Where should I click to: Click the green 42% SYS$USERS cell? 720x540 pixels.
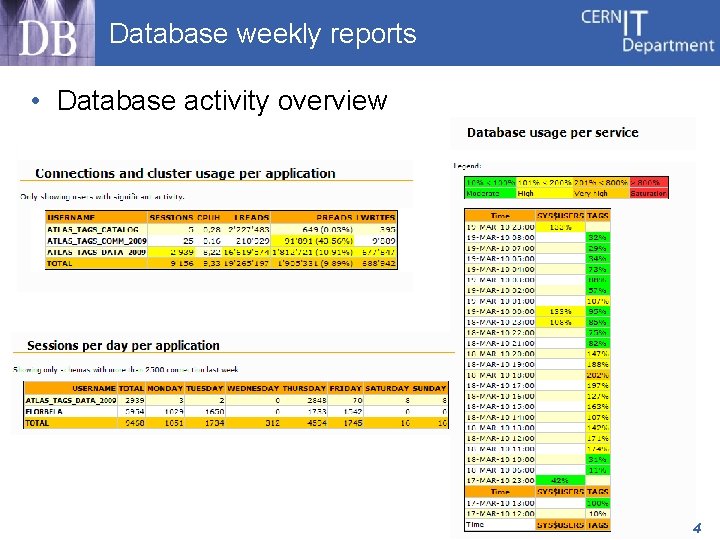pos(560,481)
